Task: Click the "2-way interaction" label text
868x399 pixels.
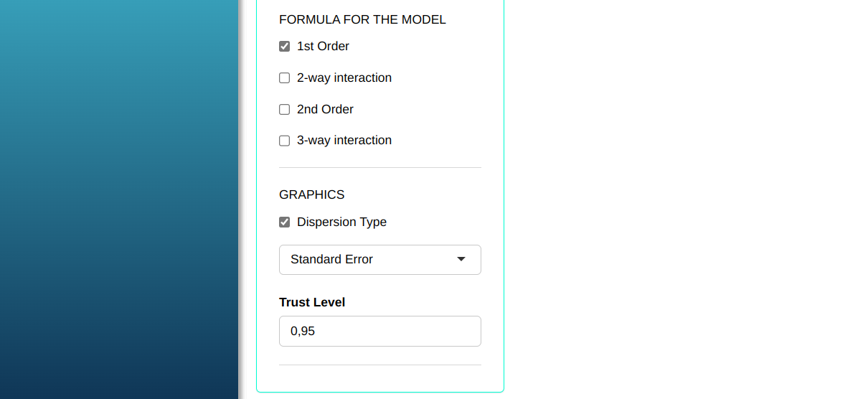Action: 344,78
